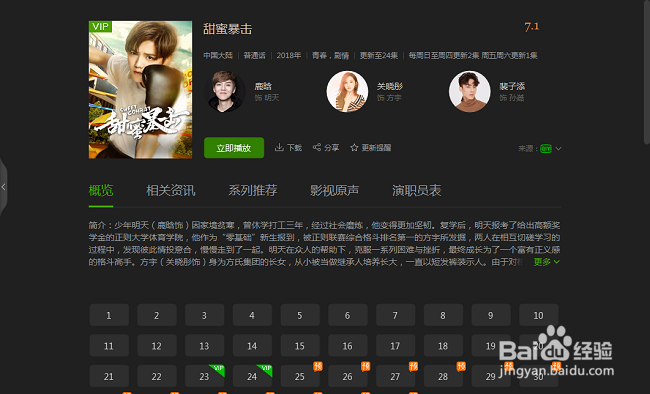This screenshot has height=394, width=650.
Task: Switch to the 演职员表 tab
Action: point(417,190)
